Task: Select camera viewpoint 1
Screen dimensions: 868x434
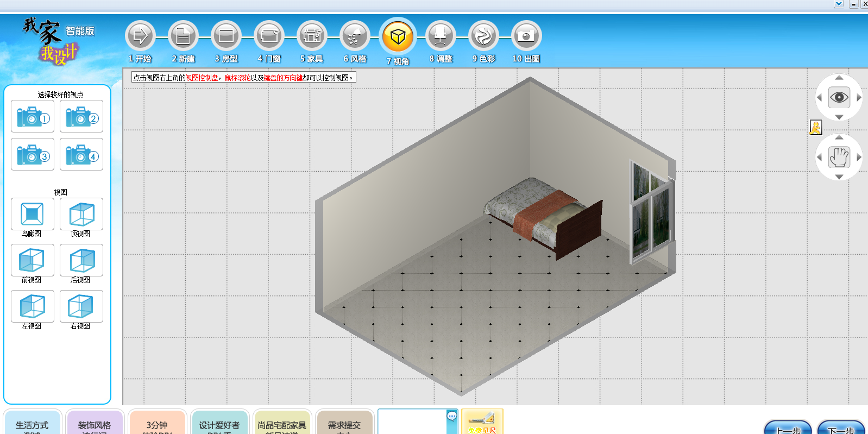Action: tap(33, 117)
